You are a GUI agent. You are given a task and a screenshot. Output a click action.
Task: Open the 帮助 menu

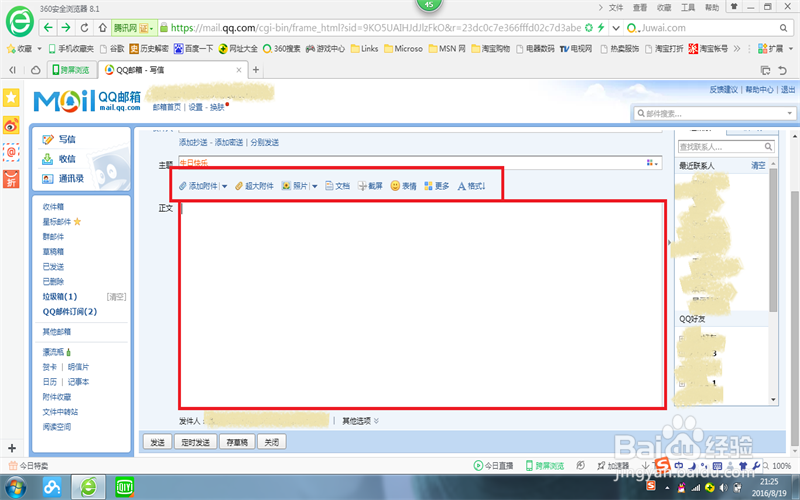tap(712, 8)
